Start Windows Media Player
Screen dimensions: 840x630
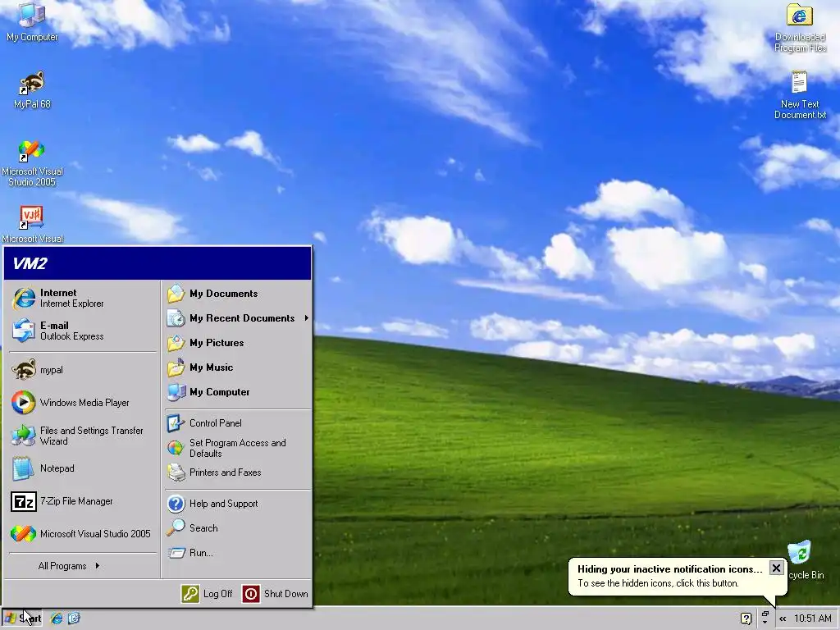[83, 403]
